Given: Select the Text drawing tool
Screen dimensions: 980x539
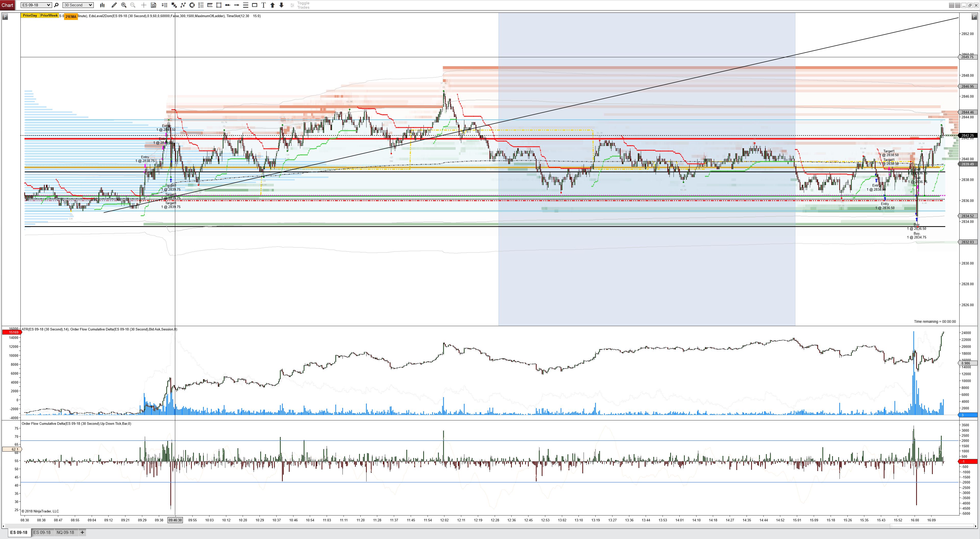Looking at the screenshot, I should [263, 5].
